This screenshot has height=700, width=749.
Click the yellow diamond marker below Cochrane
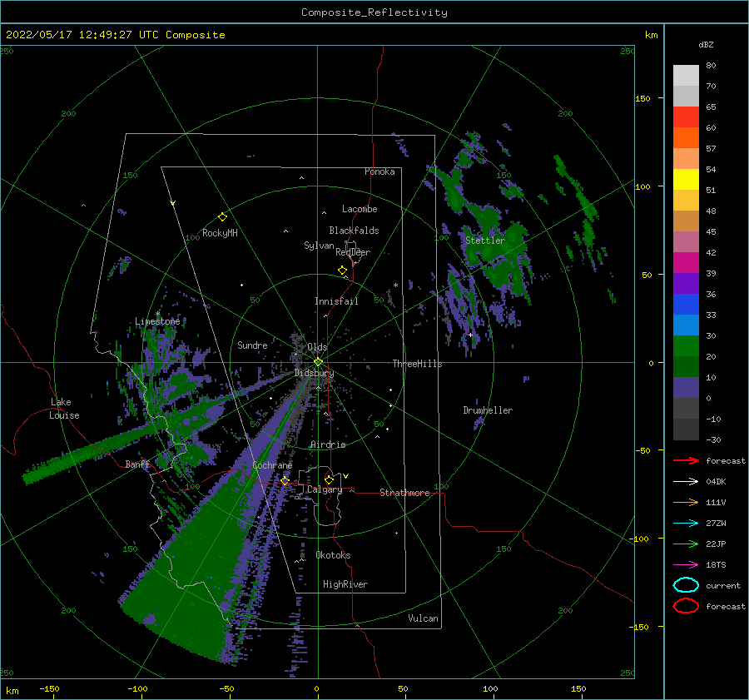pyautogui.click(x=285, y=480)
